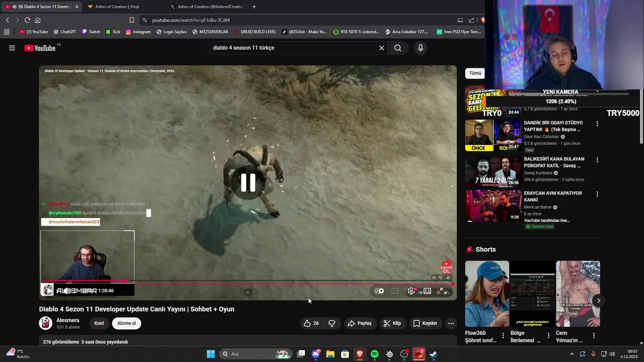
Task: Select the Tümü filter chip
Action: point(475,73)
